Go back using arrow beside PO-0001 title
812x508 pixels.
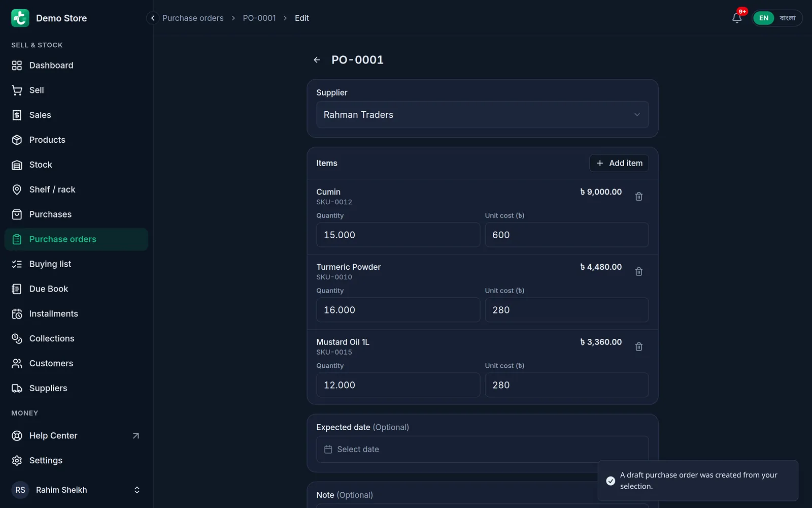[x=317, y=60]
